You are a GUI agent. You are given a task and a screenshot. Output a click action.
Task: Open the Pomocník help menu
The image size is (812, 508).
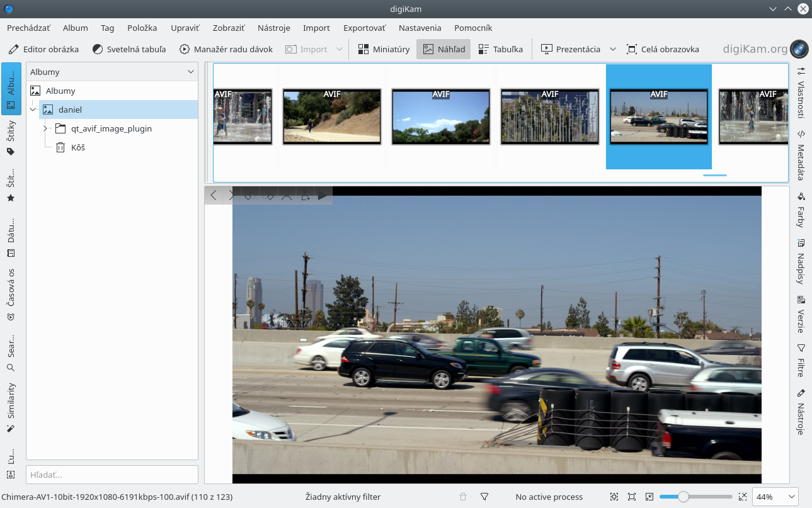click(x=473, y=28)
